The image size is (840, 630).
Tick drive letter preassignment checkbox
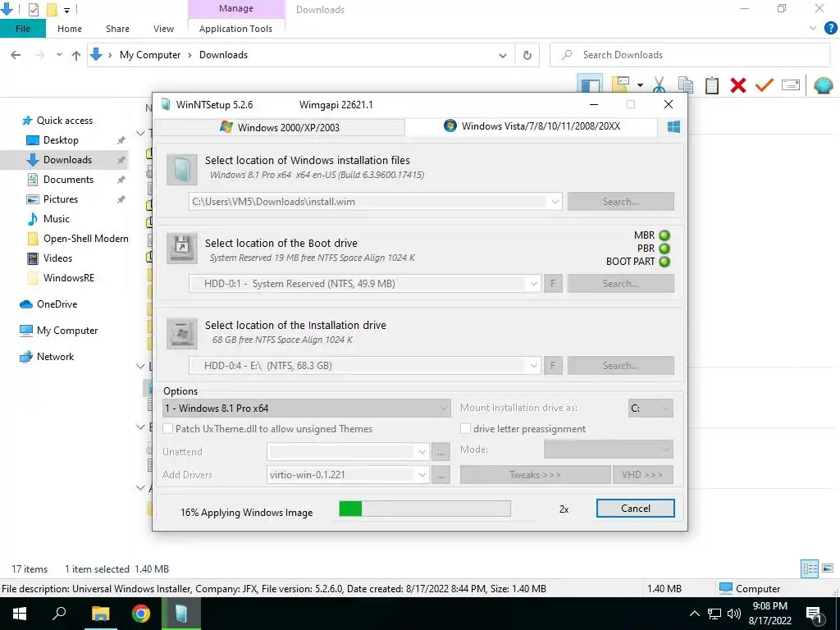pyautogui.click(x=466, y=428)
